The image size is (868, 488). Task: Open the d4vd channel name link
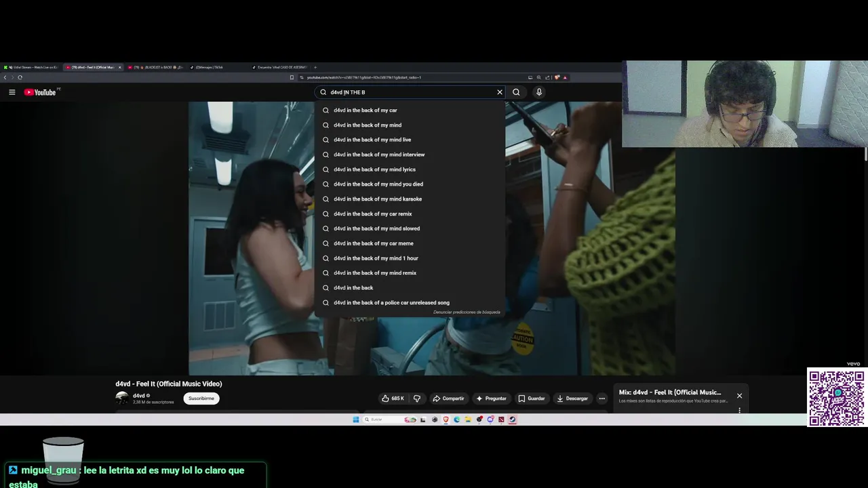pyautogui.click(x=138, y=396)
